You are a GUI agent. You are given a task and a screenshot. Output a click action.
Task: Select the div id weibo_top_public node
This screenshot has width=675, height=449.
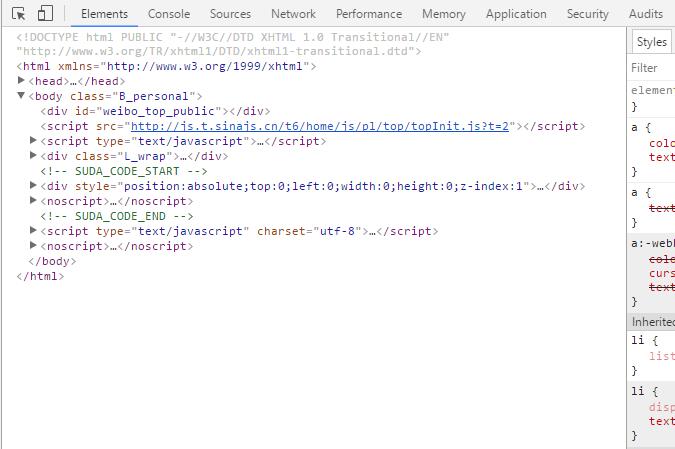coord(155,111)
